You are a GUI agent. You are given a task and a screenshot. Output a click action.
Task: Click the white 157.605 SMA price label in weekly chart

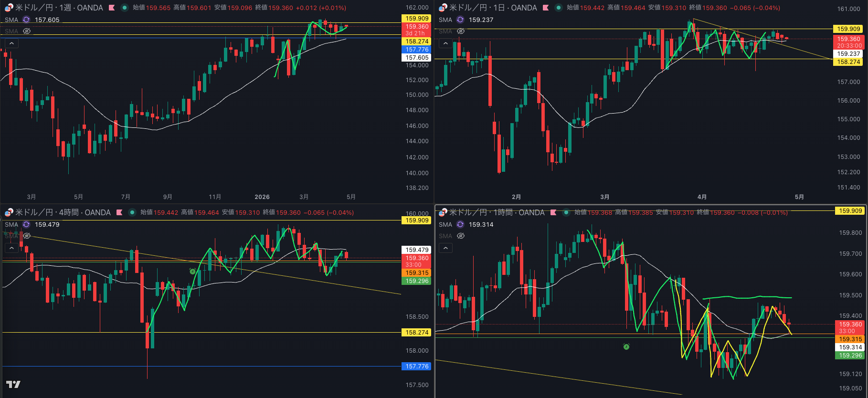(x=417, y=58)
